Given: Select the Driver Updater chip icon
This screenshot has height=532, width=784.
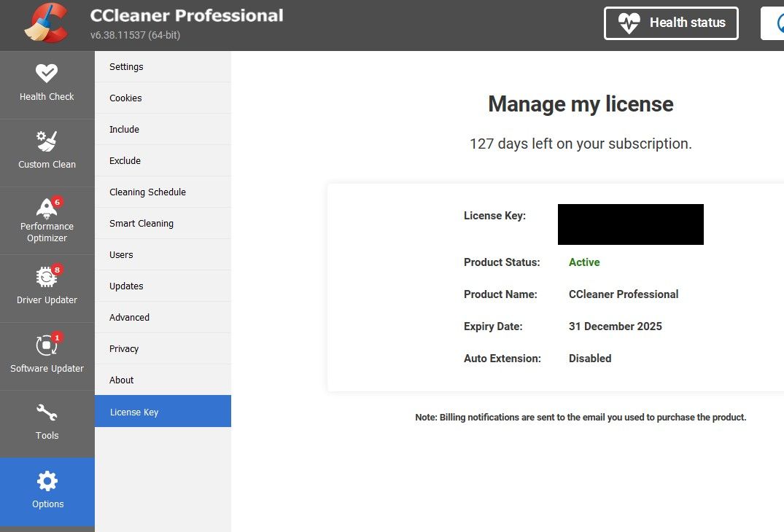Looking at the screenshot, I should coord(47,277).
